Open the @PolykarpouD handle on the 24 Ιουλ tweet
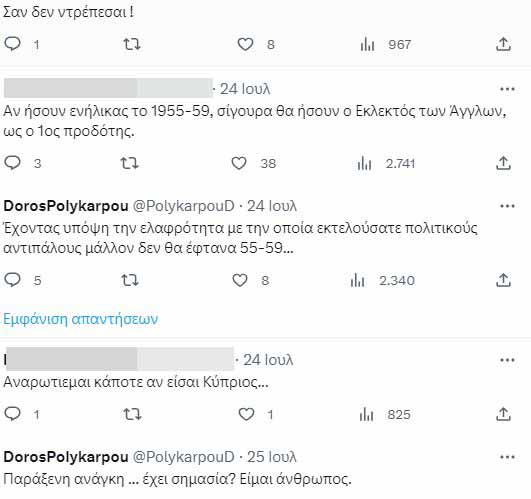 coord(184,206)
